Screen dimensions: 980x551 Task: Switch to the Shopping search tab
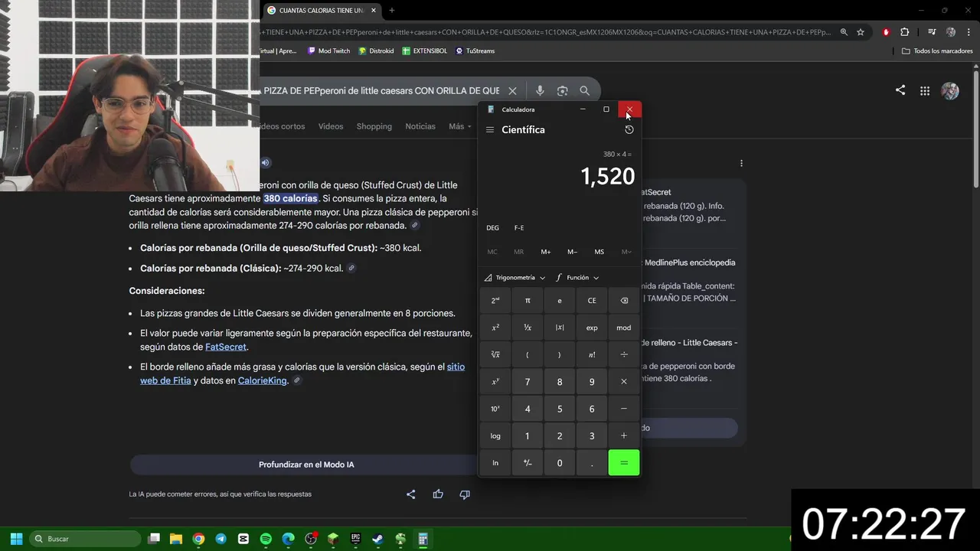374,126
